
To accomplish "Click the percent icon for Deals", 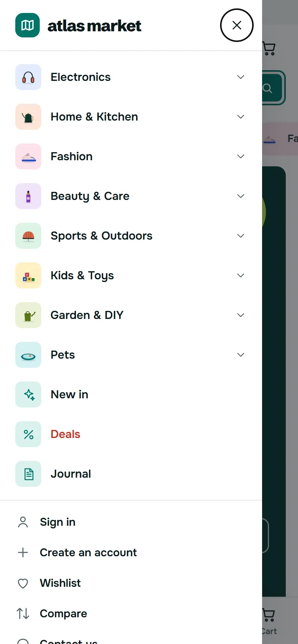I will point(28,434).
